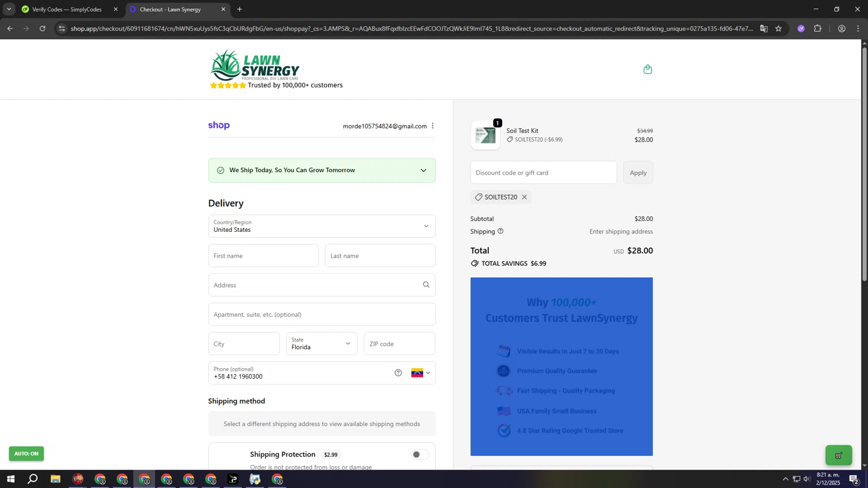Switch to Verify Codes SimplyCodes tab
The width and height of the screenshot is (868, 488).
coord(67,9)
